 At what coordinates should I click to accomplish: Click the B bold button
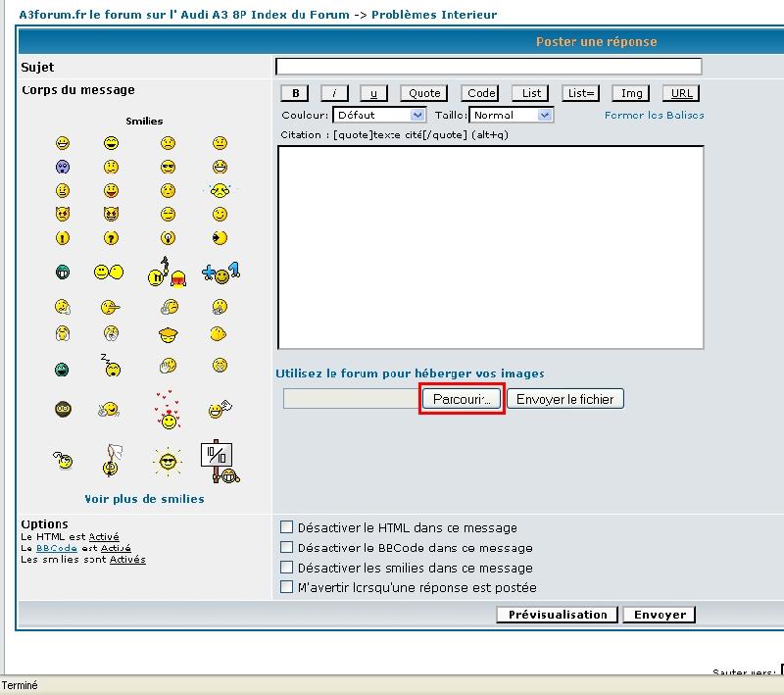tap(295, 93)
